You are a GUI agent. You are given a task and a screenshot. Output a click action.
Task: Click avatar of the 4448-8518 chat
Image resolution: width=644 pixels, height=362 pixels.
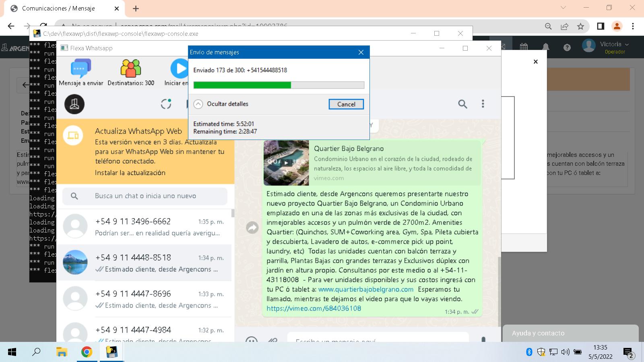[75, 262]
